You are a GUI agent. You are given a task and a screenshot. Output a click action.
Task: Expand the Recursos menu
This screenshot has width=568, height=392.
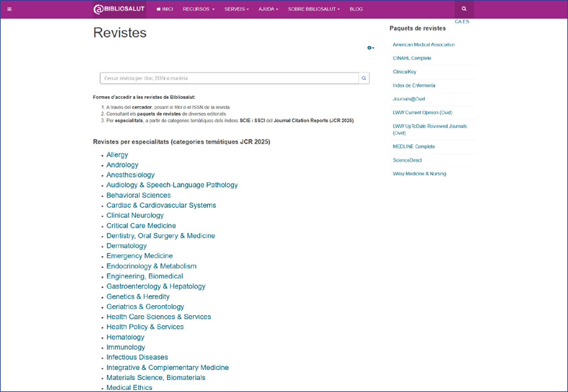[198, 9]
